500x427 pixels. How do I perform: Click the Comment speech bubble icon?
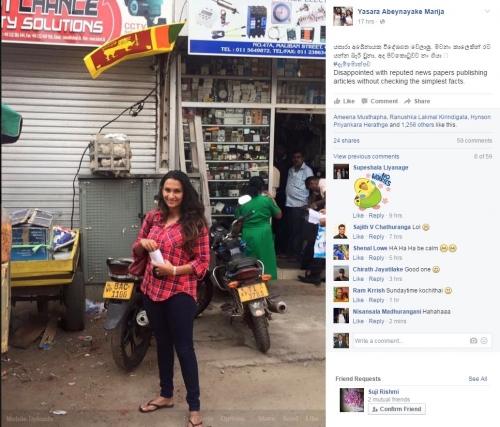tap(364, 101)
